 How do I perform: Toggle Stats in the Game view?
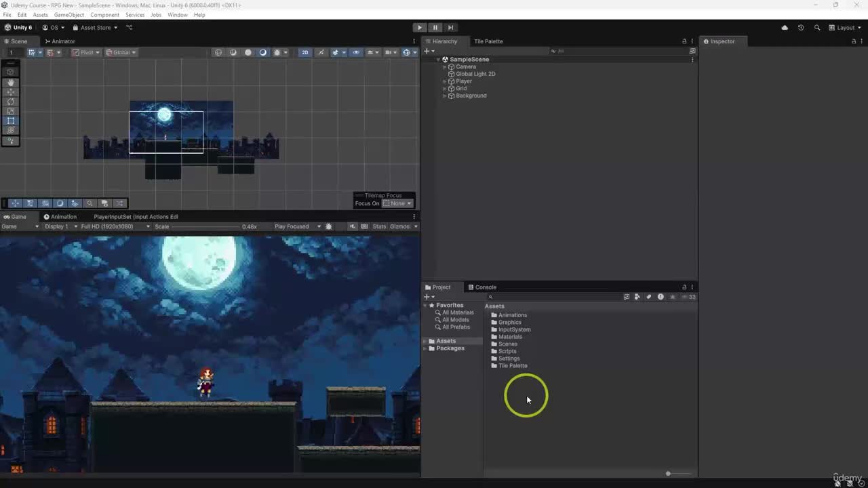[379, 226]
